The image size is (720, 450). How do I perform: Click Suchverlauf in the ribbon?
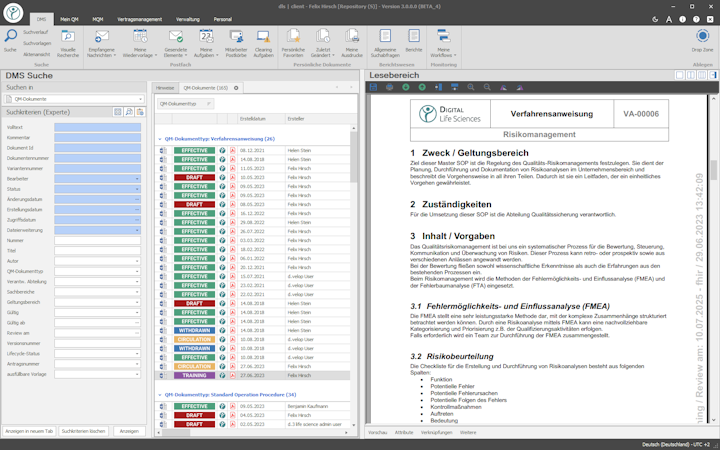36,32
